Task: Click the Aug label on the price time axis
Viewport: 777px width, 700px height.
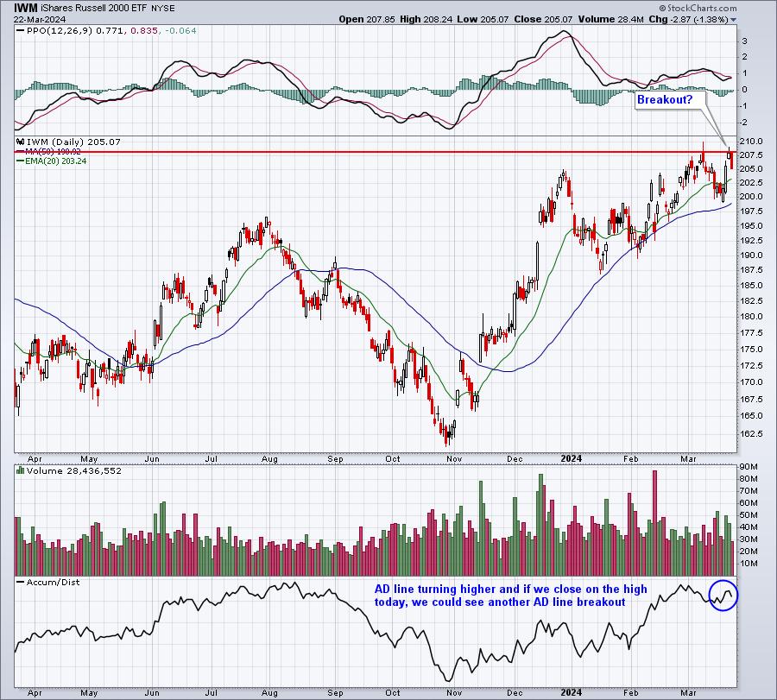Action: point(271,458)
